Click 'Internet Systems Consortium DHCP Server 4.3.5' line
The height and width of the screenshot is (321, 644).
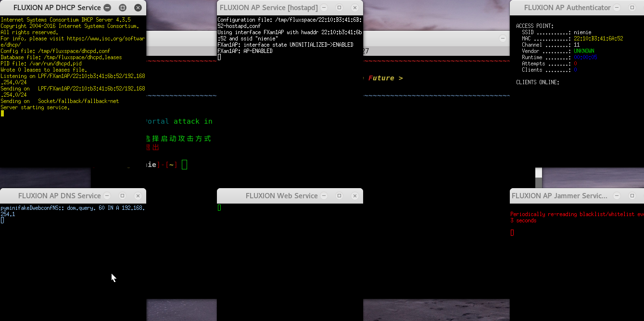pyautogui.click(x=65, y=20)
